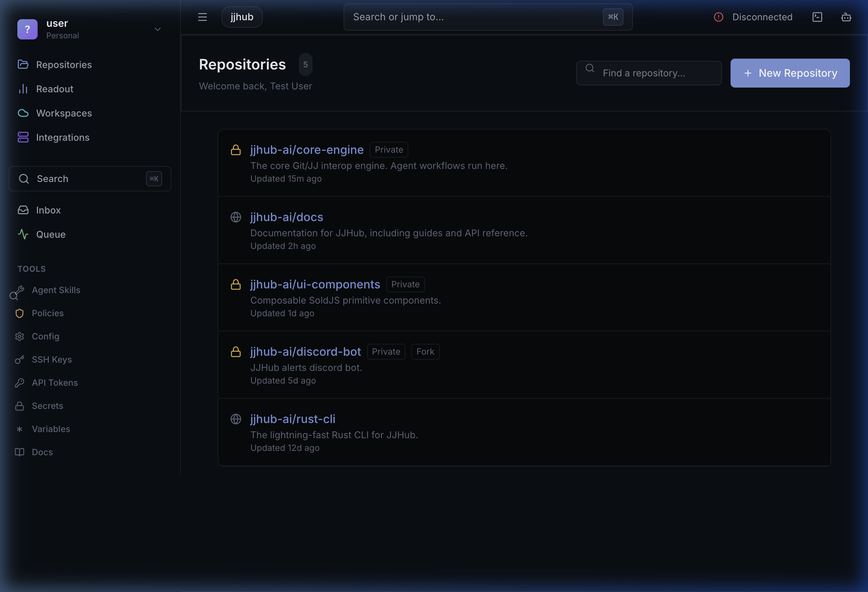868x592 pixels.
Task: Click the Inbox tray icon
Action: pos(23,210)
